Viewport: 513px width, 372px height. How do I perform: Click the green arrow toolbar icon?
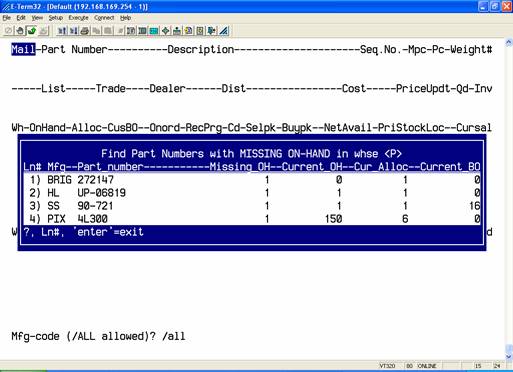coord(32,31)
